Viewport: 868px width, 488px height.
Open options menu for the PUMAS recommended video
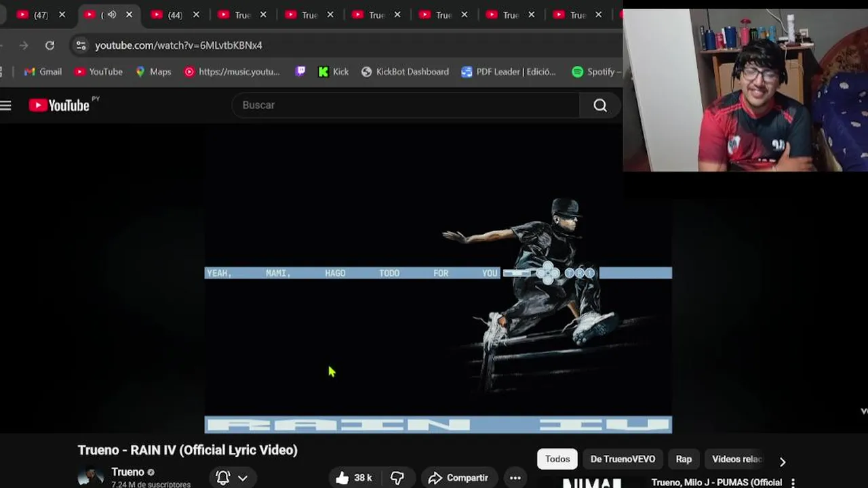(793, 483)
